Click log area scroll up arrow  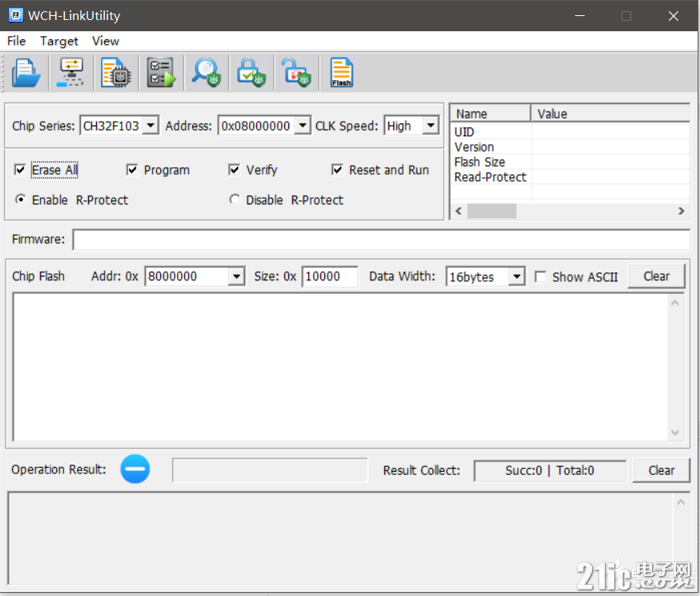[x=681, y=502]
